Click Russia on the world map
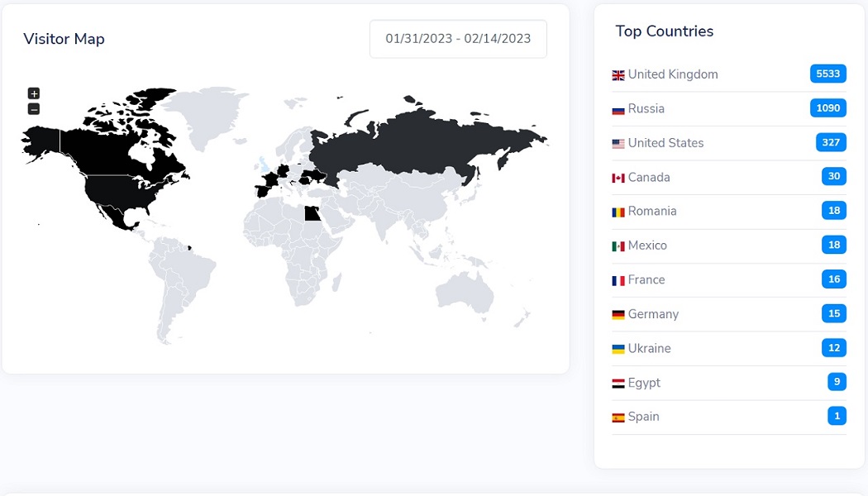Image resolution: width=868 pixels, height=496 pixels. [x=413, y=141]
